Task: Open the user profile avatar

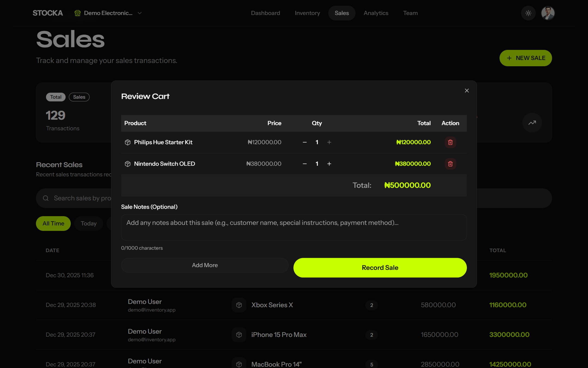Action: coord(548,13)
